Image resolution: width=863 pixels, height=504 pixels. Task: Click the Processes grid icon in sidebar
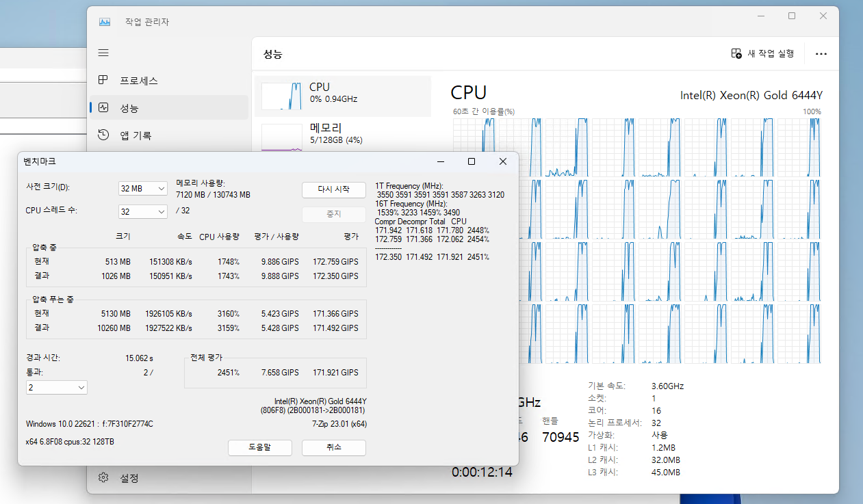pyautogui.click(x=103, y=80)
